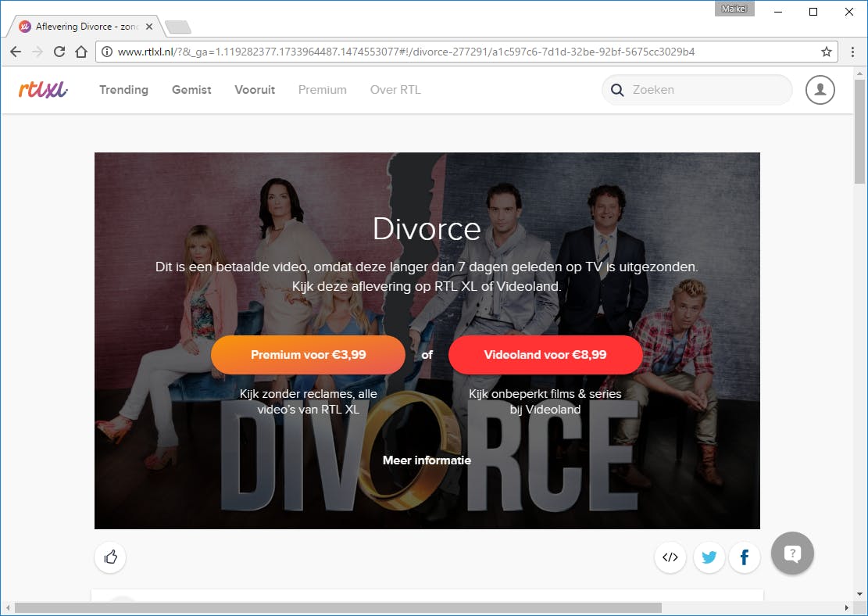Open the Trending menu
Screen dimensions: 868x616
pos(124,90)
